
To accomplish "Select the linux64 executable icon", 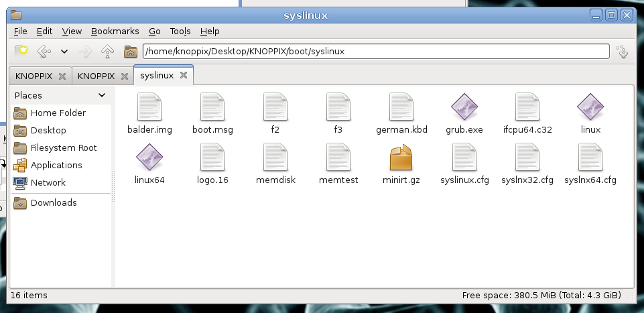I will (149, 158).
